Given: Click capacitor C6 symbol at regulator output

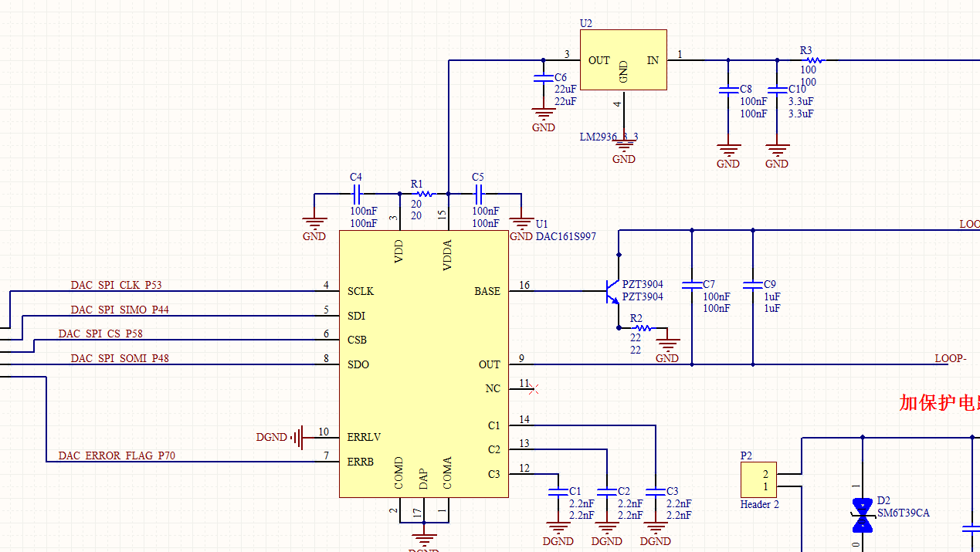Looking at the screenshot, I should (544, 78).
